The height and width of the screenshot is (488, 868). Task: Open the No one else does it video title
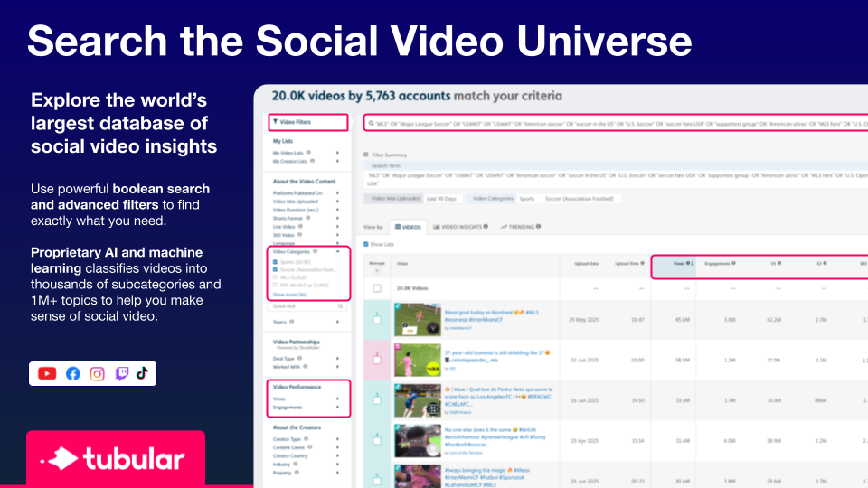click(495, 437)
